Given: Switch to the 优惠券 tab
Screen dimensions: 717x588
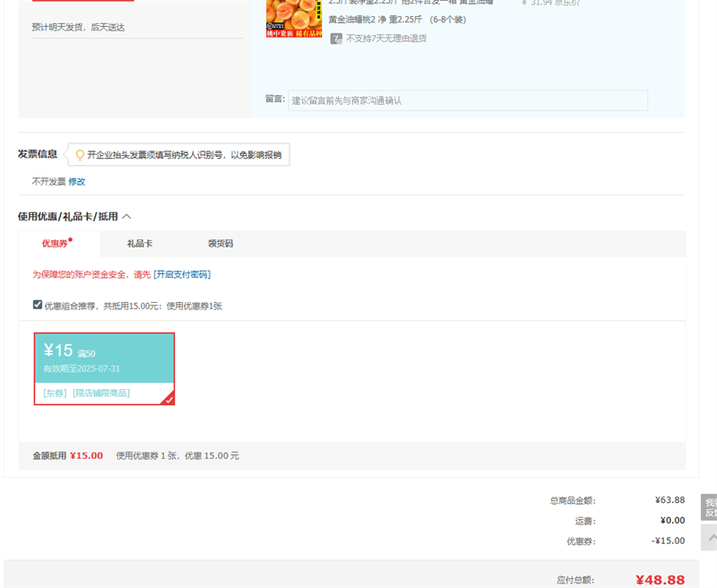Looking at the screenshot, I should point(54,244).
